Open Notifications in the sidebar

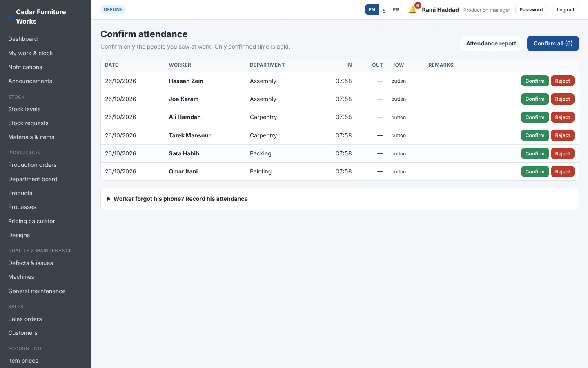[x=46, y=67]
